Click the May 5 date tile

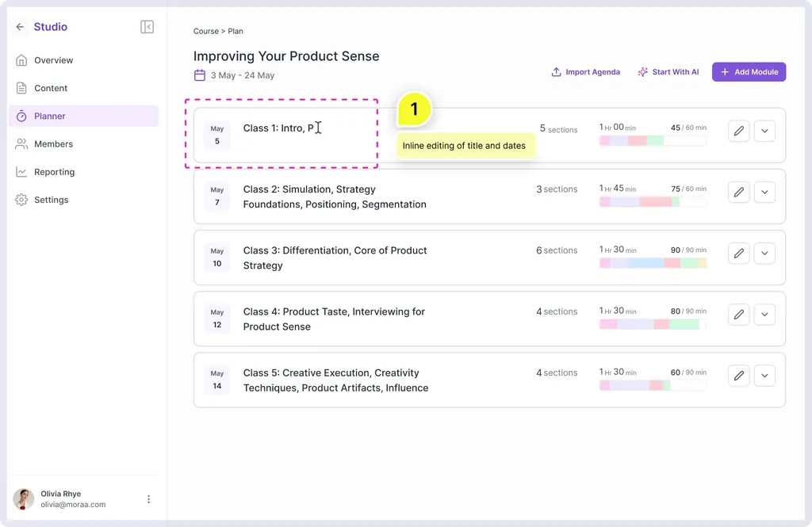pos(217,135)
